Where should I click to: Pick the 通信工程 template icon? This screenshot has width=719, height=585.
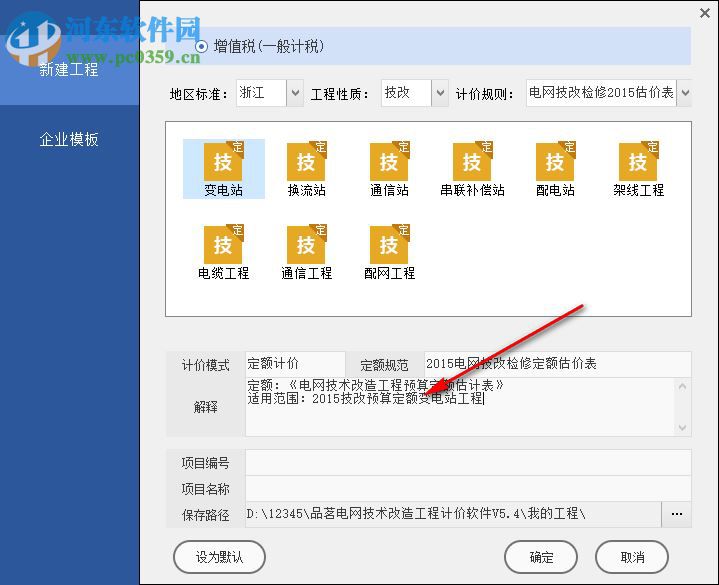[x=306, y=252]
